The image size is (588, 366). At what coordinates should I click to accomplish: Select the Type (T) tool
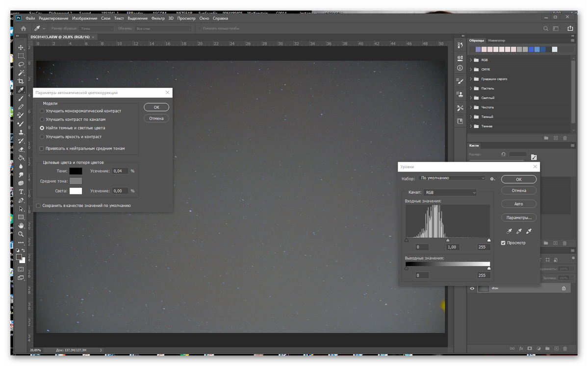21,192
